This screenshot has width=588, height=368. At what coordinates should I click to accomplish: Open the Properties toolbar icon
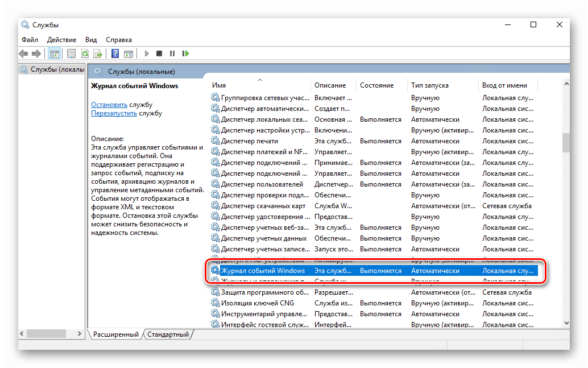[71, 53]
